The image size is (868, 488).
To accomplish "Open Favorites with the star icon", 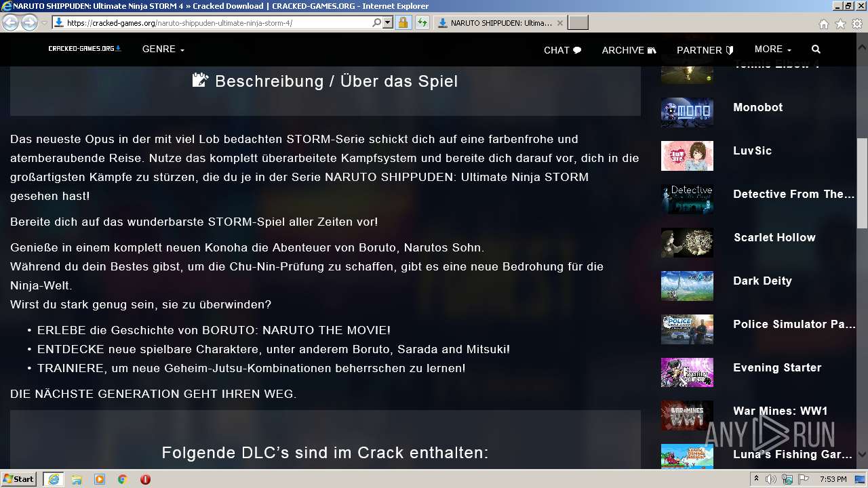I will point(840,24).
